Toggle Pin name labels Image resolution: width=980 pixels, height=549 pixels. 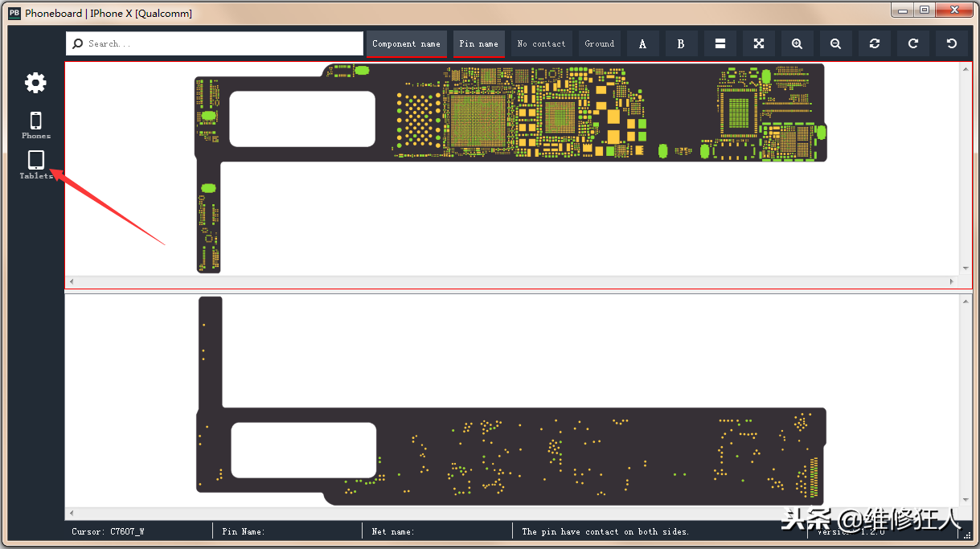coord(478,44)
